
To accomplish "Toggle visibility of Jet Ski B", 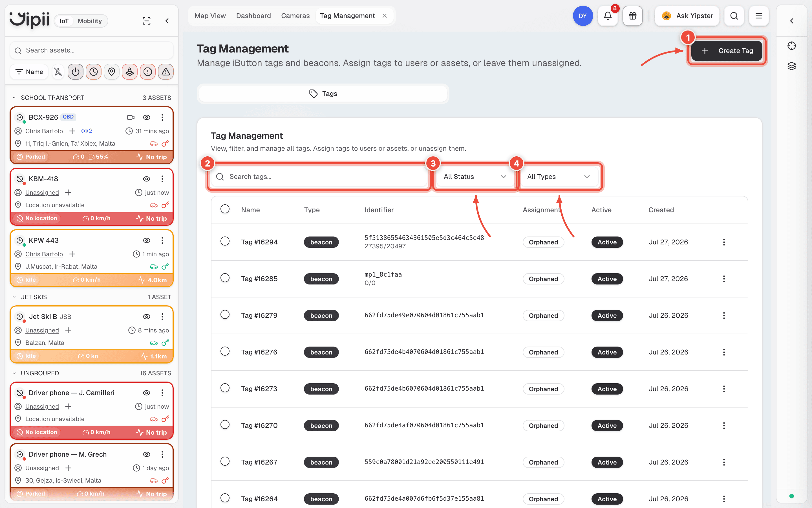I will [147, 316].
